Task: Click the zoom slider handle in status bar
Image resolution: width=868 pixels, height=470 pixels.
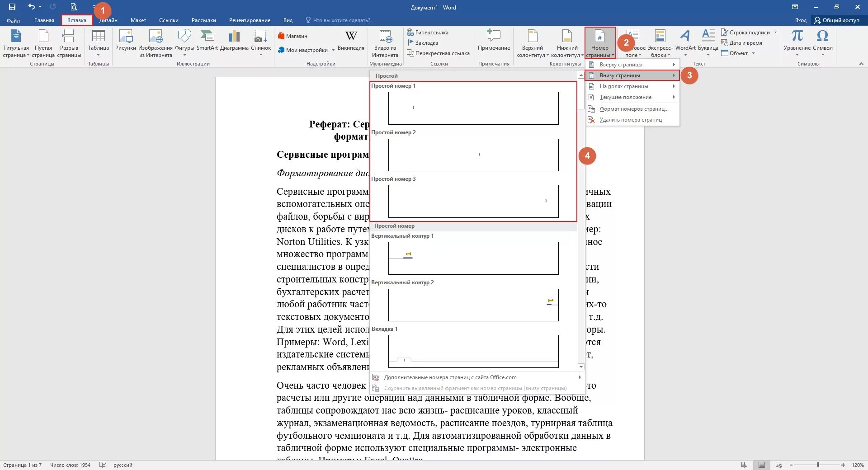Action: (x=818, y=465)
